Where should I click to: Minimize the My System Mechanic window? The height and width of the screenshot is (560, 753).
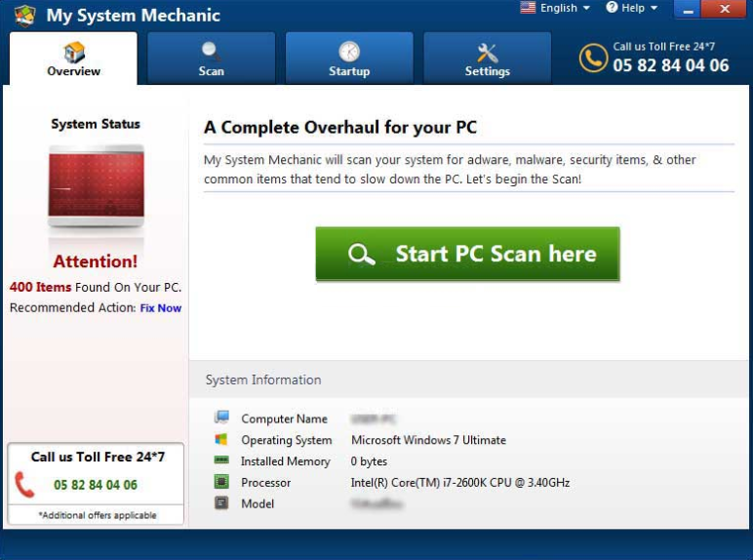(688, 10)
